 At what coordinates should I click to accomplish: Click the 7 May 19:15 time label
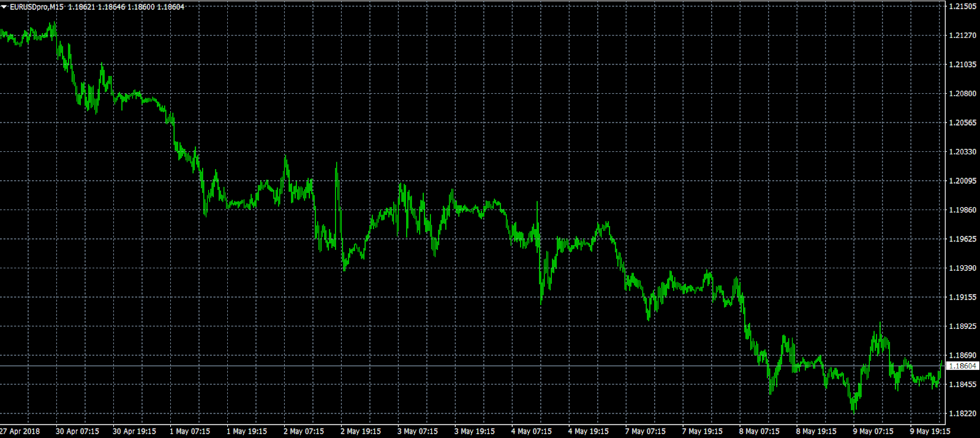point(703,431)
